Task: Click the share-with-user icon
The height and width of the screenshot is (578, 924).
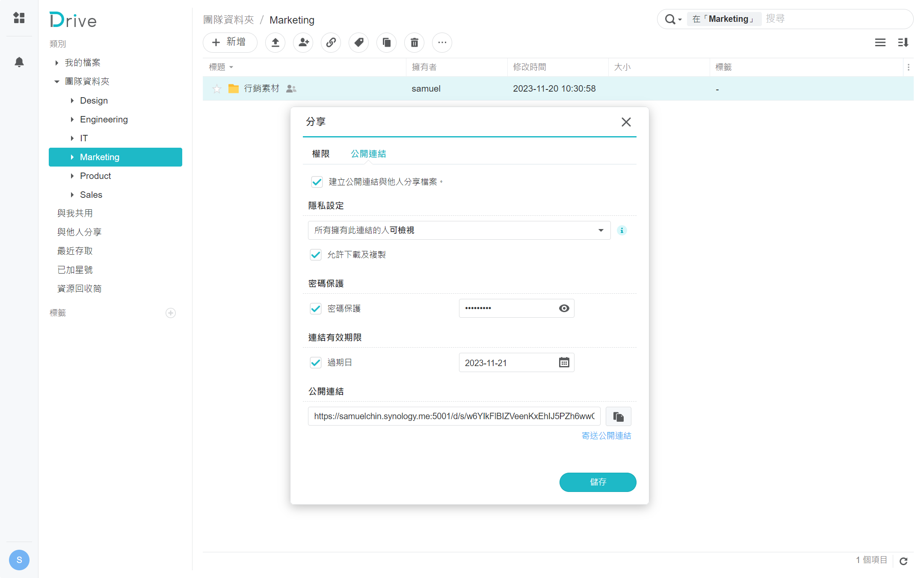Action: 303,42
